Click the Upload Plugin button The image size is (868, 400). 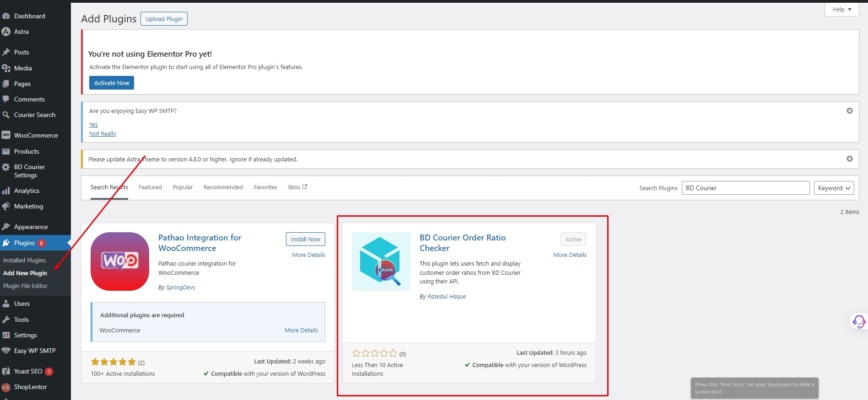[164, 19]
